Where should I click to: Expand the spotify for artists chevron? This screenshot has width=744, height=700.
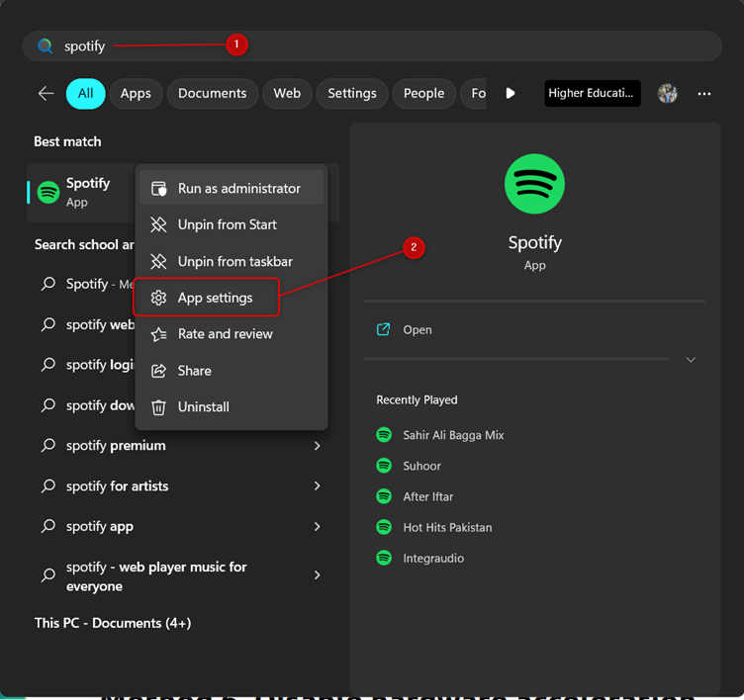coord(317,485)
